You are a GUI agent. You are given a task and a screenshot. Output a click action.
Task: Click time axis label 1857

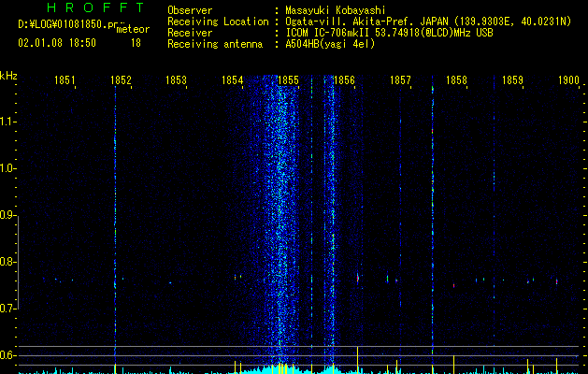pos(400,80)
